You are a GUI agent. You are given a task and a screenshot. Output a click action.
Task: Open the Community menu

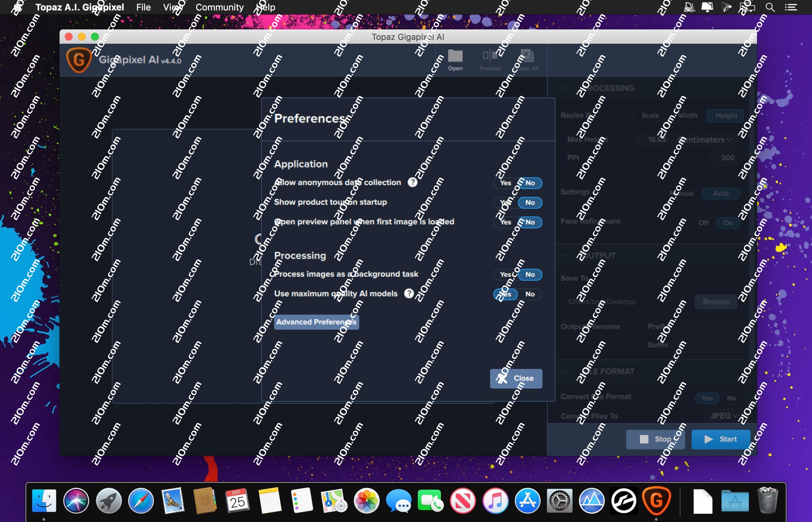(x=220, y=7)
